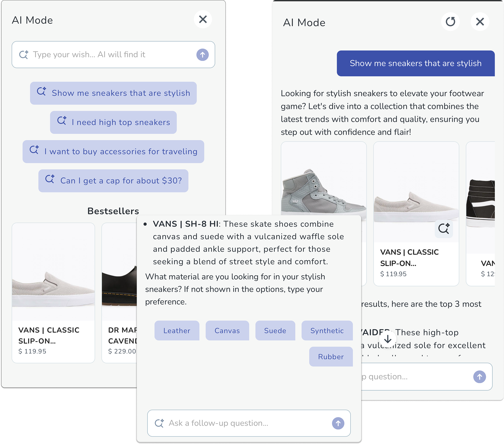Image resolution: width=504 pixels, height=444 pixels.
Task: Pick the Leather material option
Action: click(x=177, y=331)
